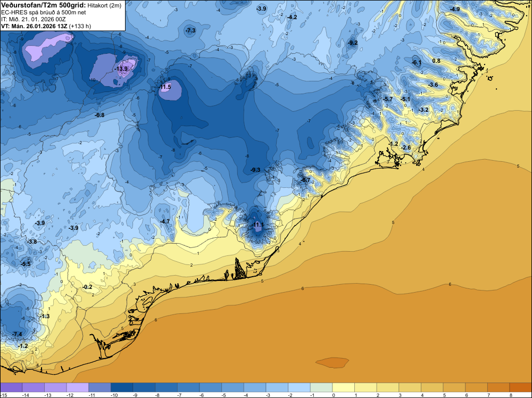This screenshot has width=532, height=398.
Task: Click the legend swatch labeled -8
Action: [x=166, y=388]
